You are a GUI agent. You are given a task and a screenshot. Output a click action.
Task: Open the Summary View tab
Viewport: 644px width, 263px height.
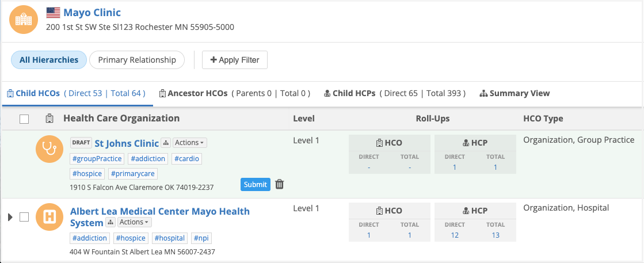pyautogui.click(x=515, y=93)
